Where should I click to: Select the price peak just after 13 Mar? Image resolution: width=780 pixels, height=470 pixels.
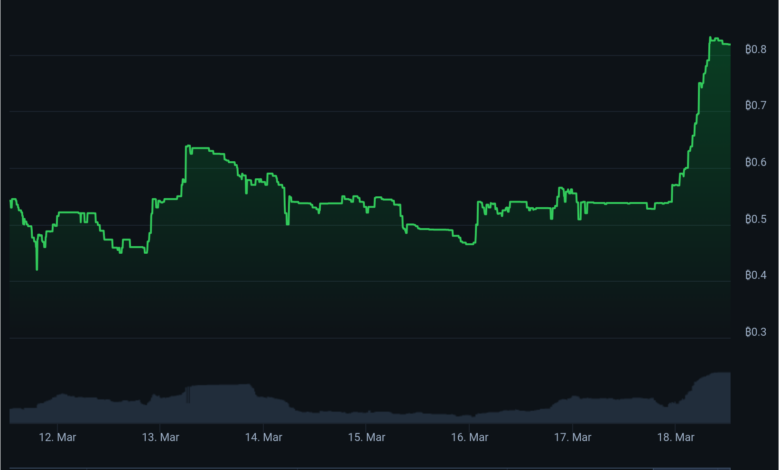[189, 147]
